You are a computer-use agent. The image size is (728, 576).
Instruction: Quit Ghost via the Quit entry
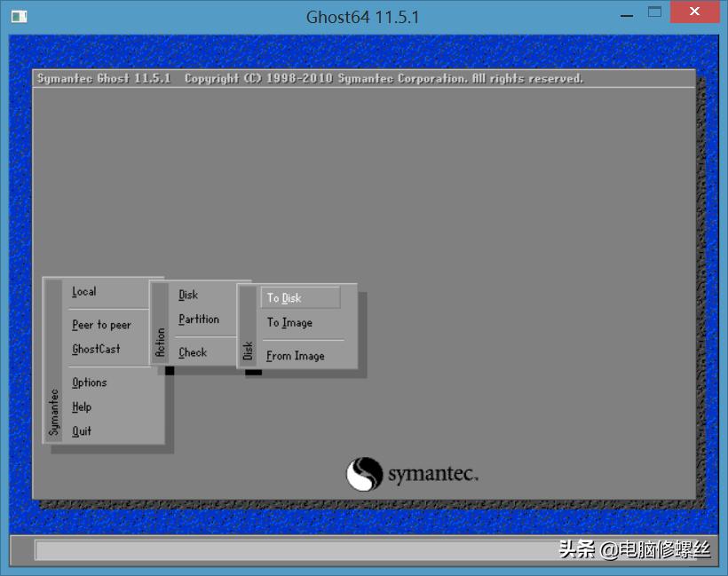coord(82,431)
